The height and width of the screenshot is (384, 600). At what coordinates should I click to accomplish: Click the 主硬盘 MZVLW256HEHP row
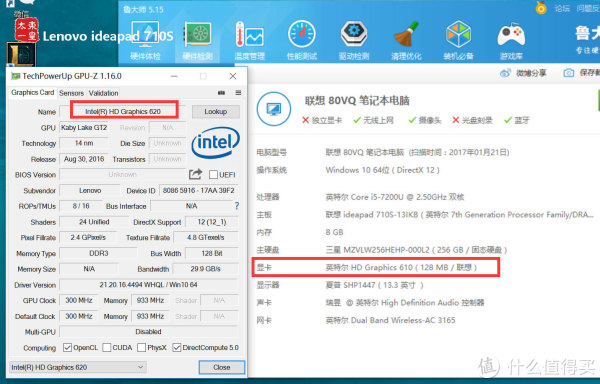(x=382, y=250)
